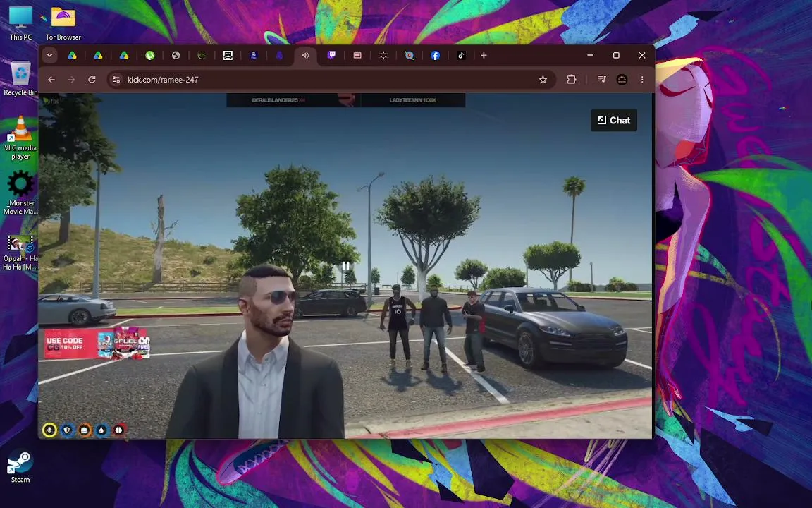Viewport: 812px width, 508px height.
Task: Maximize the browser window
Action: click(616, 56)
